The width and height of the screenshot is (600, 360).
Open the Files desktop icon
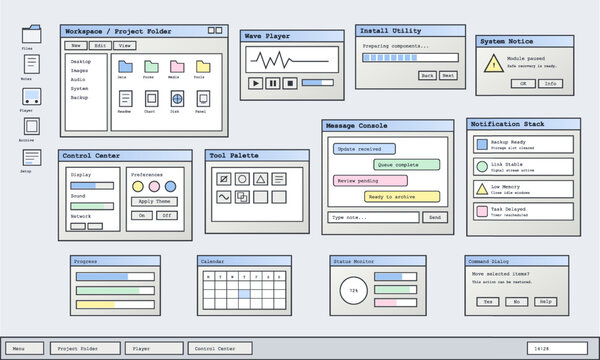point(31,34)
